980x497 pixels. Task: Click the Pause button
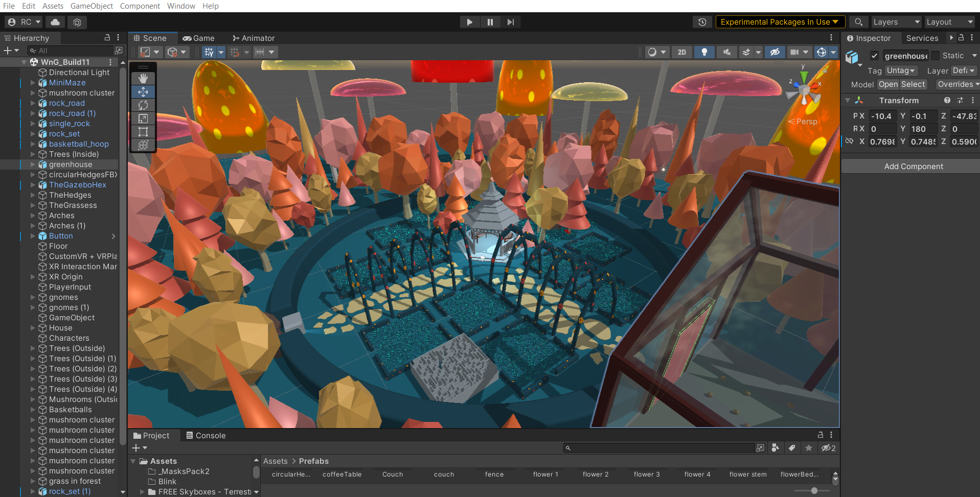(490, 22)
